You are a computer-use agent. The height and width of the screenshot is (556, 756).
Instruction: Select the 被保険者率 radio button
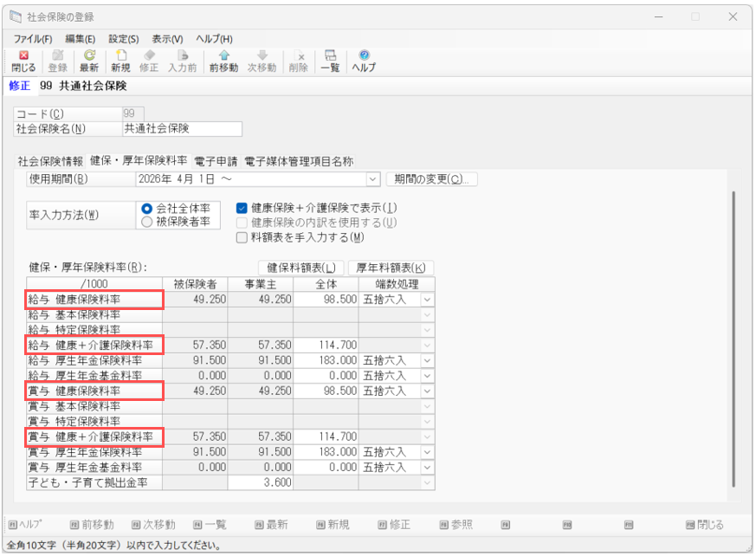click(x=147, y=222)
